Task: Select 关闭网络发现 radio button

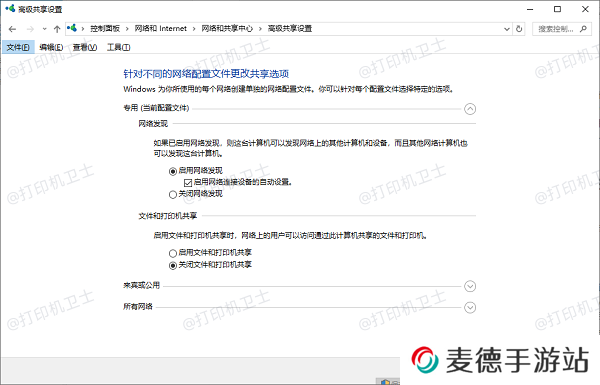Action: (173, 194)
